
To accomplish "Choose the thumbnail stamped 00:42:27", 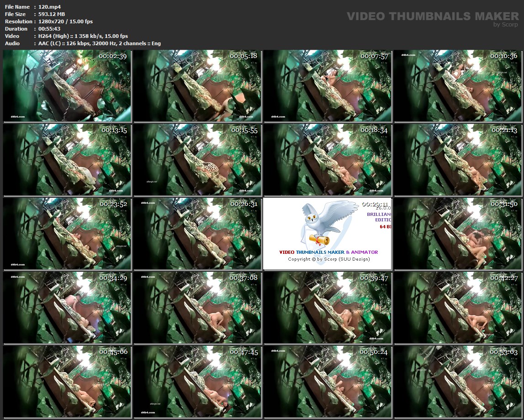I will (458, 308).
